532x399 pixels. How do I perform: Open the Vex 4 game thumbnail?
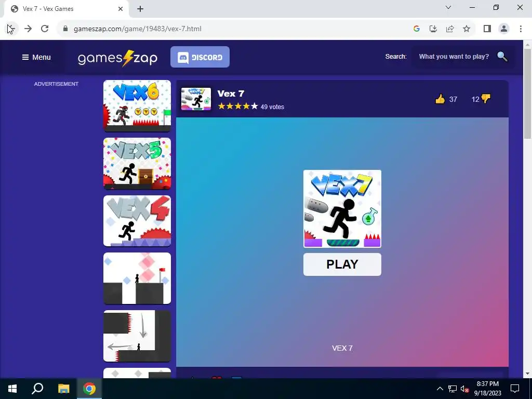click(137, 221)
